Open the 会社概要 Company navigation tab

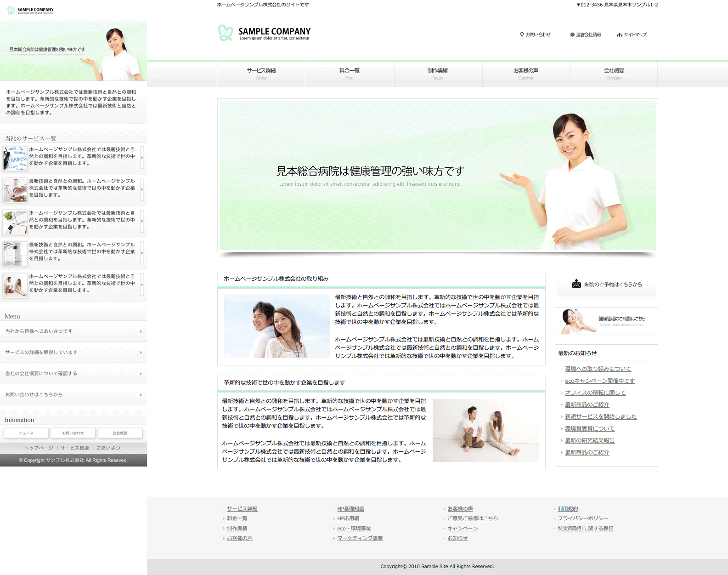point(614,74)
